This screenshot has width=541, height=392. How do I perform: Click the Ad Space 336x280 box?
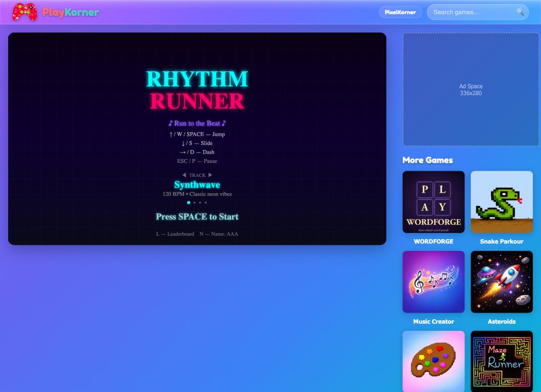click(x=471, y=90)
